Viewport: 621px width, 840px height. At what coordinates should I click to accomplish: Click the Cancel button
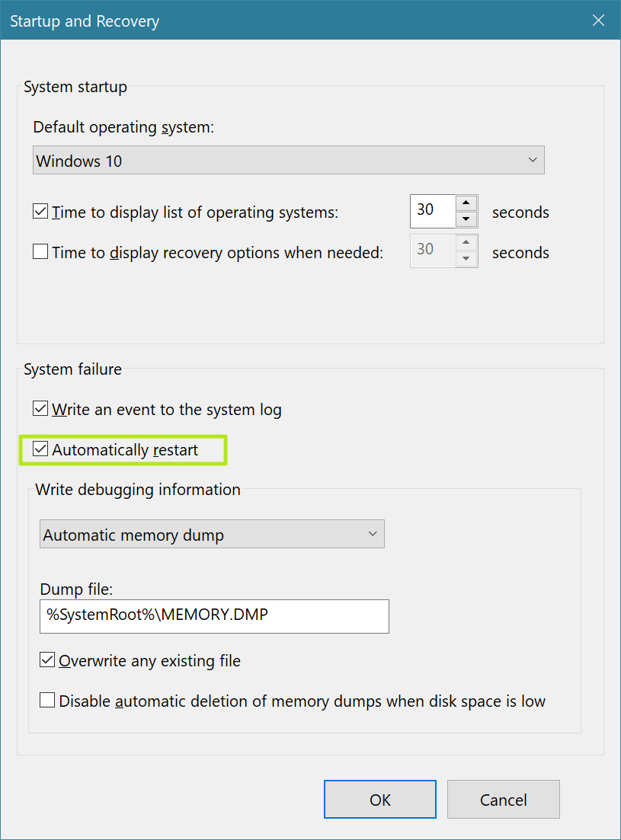pyautogui.click(x=503, y=799)
